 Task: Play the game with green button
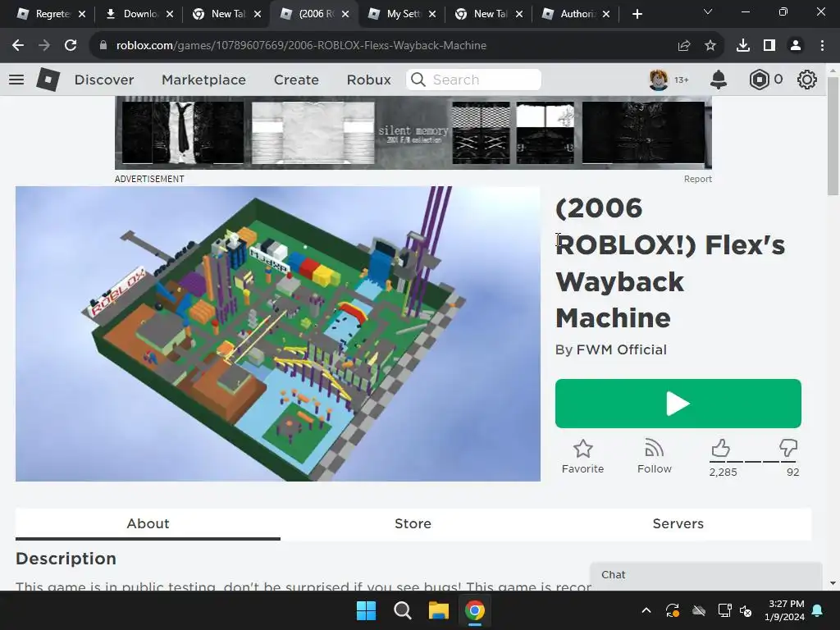click(x=678, y=404)
